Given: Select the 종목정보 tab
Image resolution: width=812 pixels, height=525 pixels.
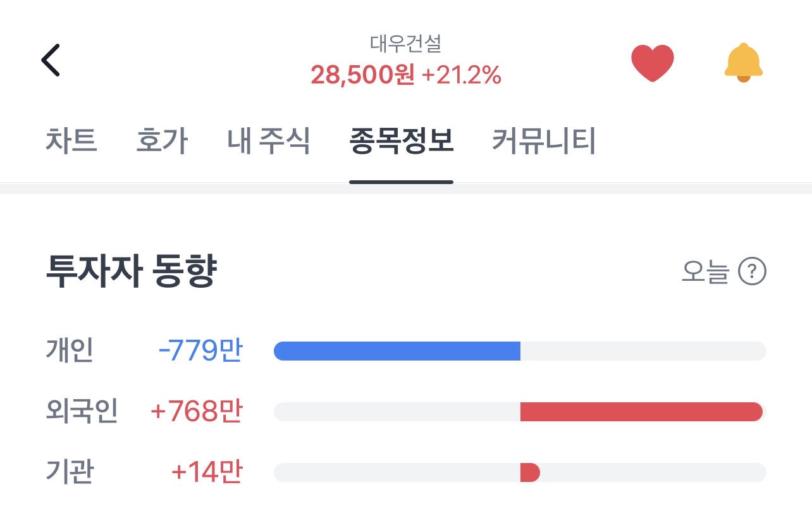Looking at the screenshot, I should click(x=401, y=141).
